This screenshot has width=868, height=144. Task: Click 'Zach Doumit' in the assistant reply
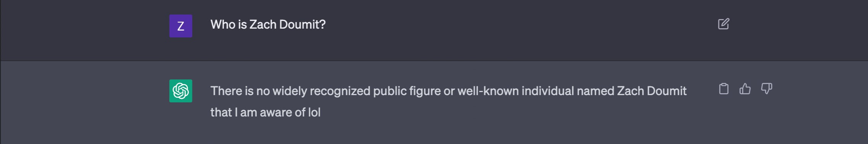652,91
